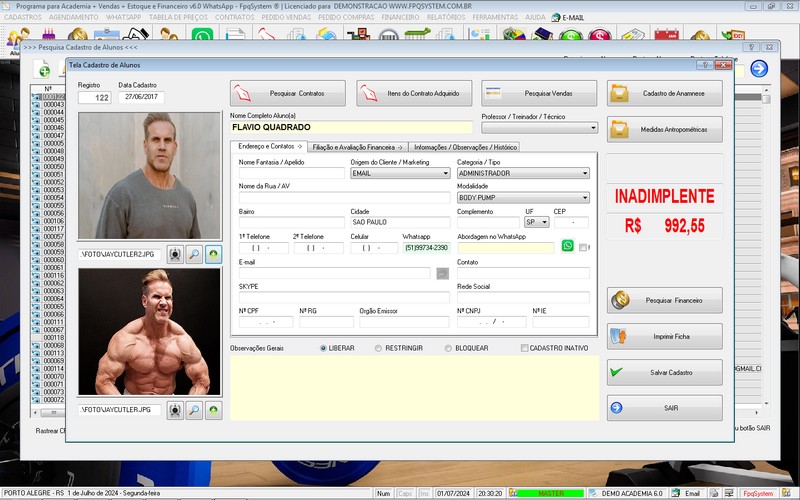Select LIBERAR radio option
Image resolution: width=800 pixels, height=500 pixels.
pos(323,348)
